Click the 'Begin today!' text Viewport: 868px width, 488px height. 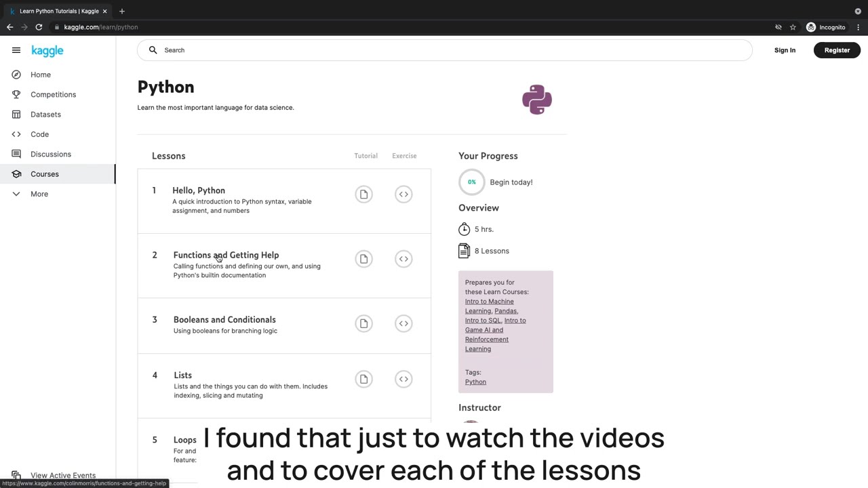coord(511,182)
